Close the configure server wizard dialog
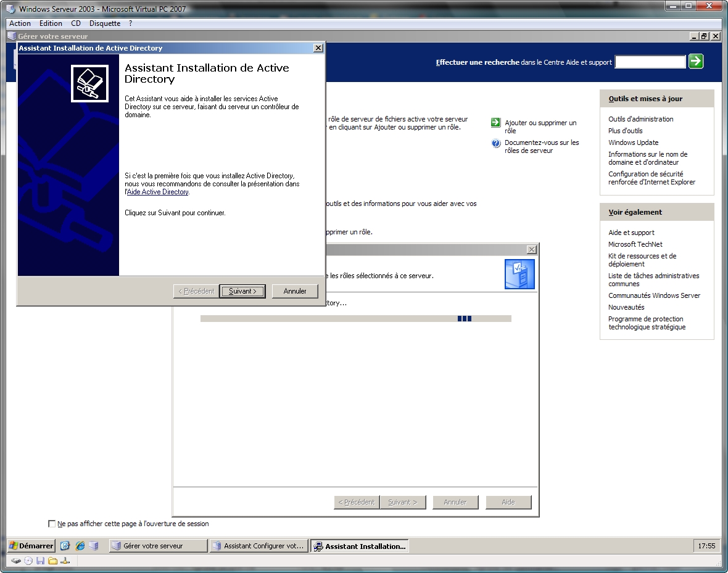The height and width of the screenshot is (573, 728). [532, 249]
